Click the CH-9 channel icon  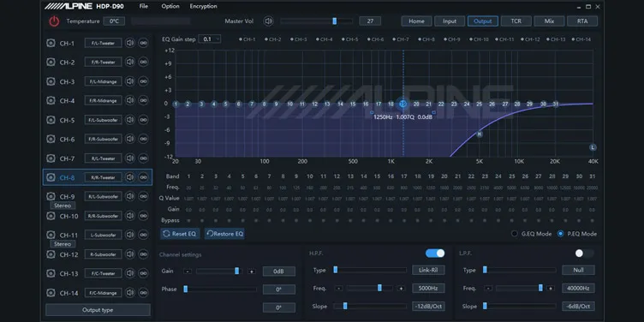coord(51,196)
